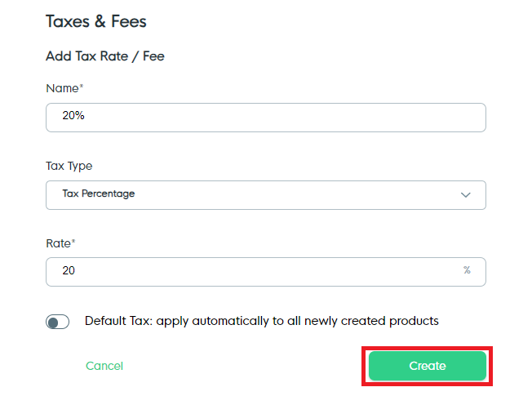Image resolution: width=532 pixels, height=405 pixels.
Task: Click the Default Tax description text
Action: point(261,321)
